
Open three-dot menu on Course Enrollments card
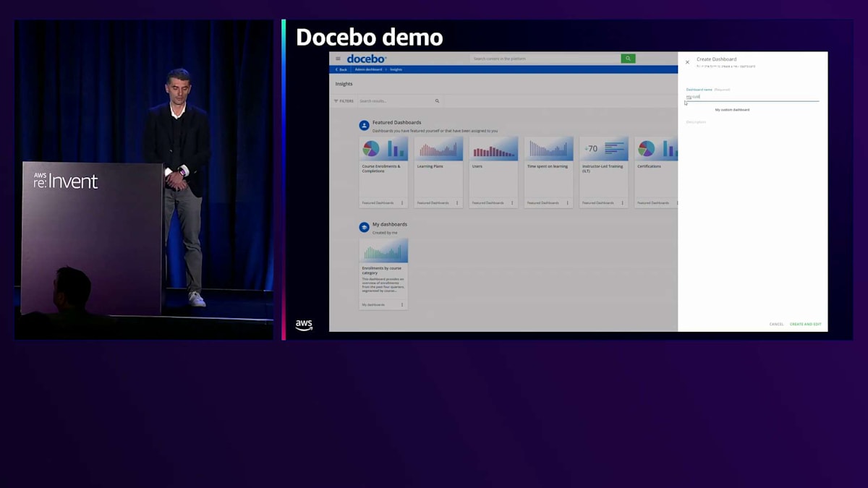pyautogui.click(x=402, y=203)
